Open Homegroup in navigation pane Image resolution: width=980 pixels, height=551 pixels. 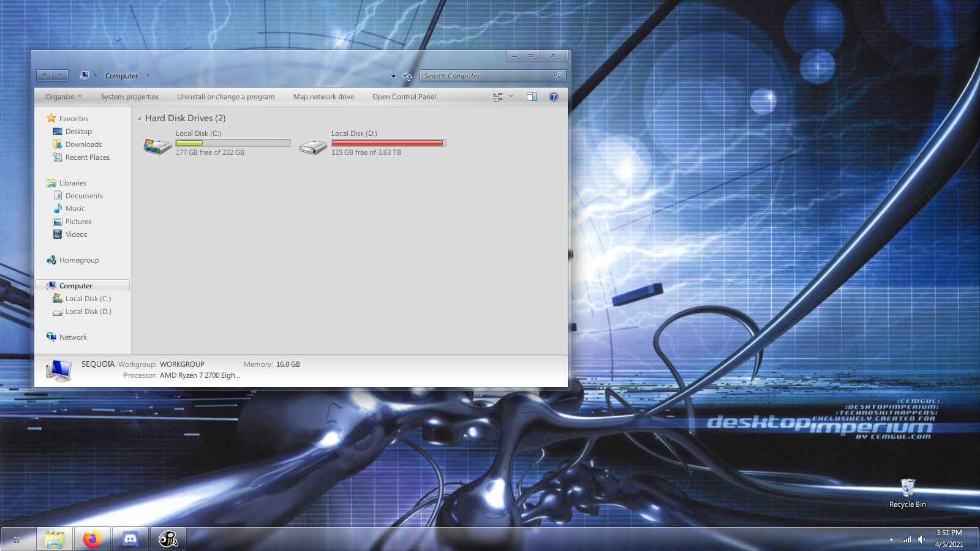[x=79, y=260]
